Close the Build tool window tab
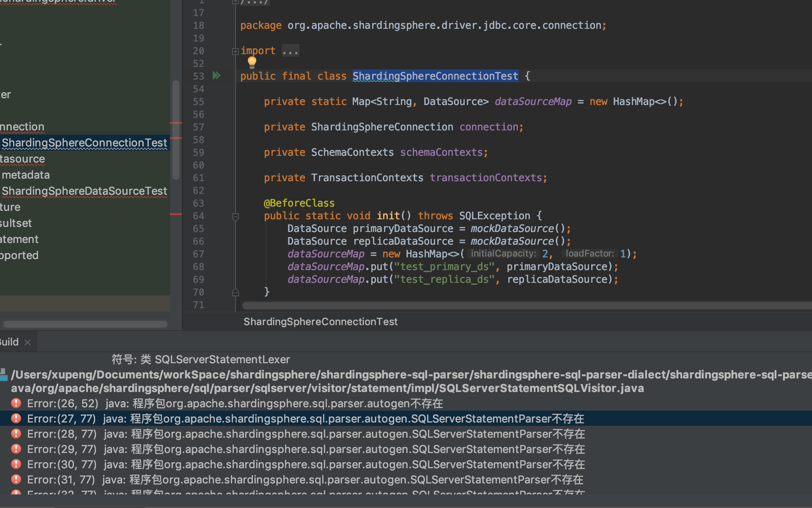 (27, 342)
